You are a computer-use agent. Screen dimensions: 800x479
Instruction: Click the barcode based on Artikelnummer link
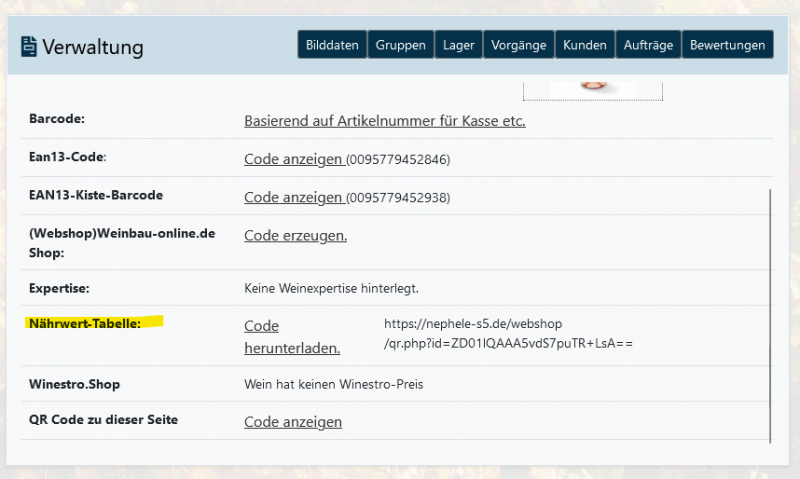(384, 121)
